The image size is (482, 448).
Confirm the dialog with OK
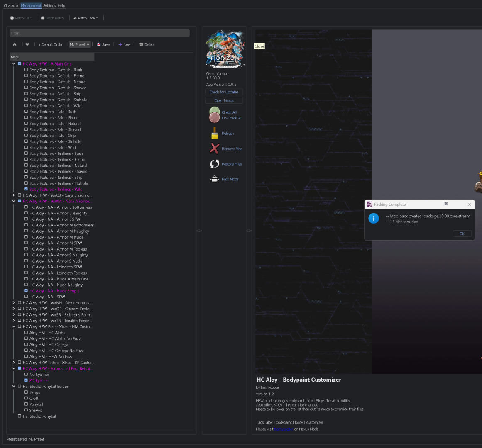(462, 234)
